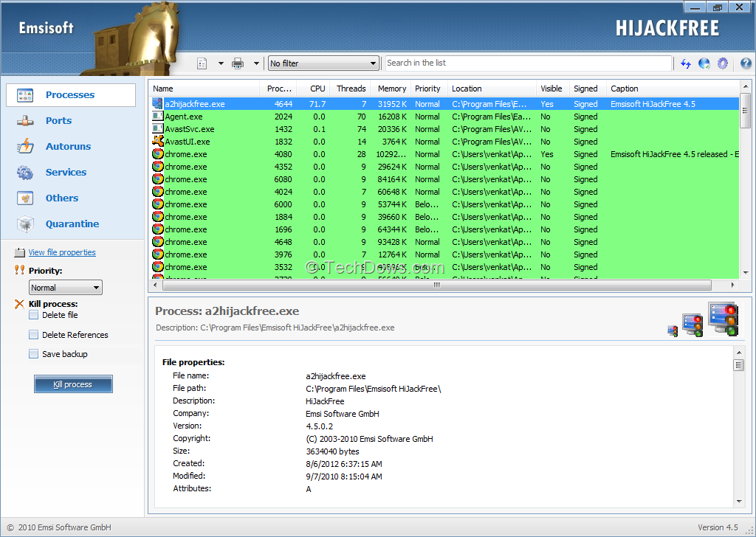
Task: Click the file properties folder icon
Action: pyautogui.click(x=19, y=252)
